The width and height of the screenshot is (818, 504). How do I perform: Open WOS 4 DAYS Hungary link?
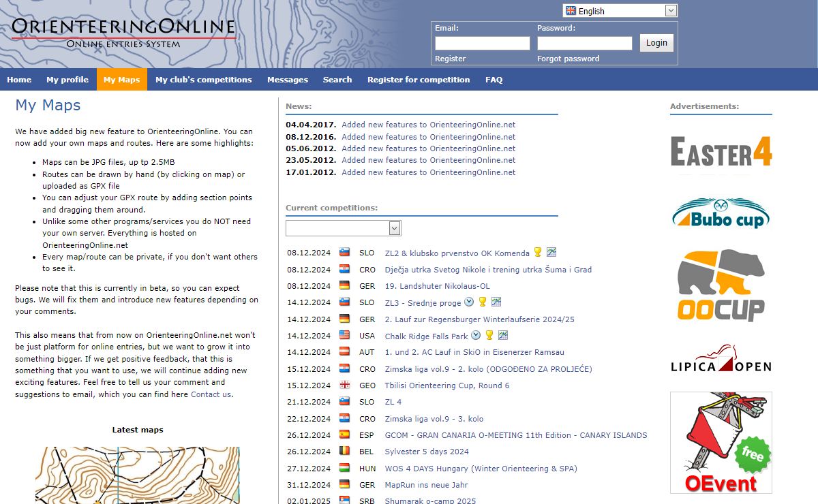click(x=481, y=469)
